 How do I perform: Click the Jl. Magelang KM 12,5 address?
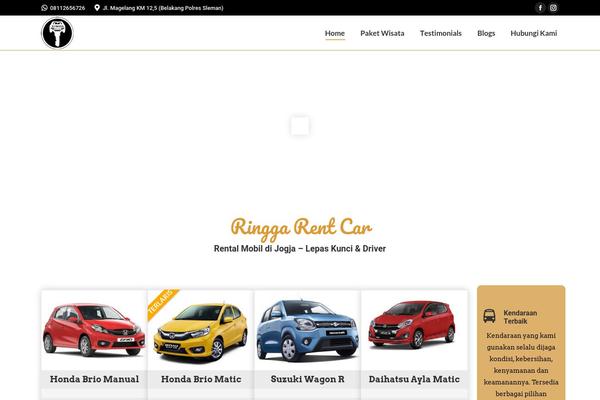coord(163,8)
